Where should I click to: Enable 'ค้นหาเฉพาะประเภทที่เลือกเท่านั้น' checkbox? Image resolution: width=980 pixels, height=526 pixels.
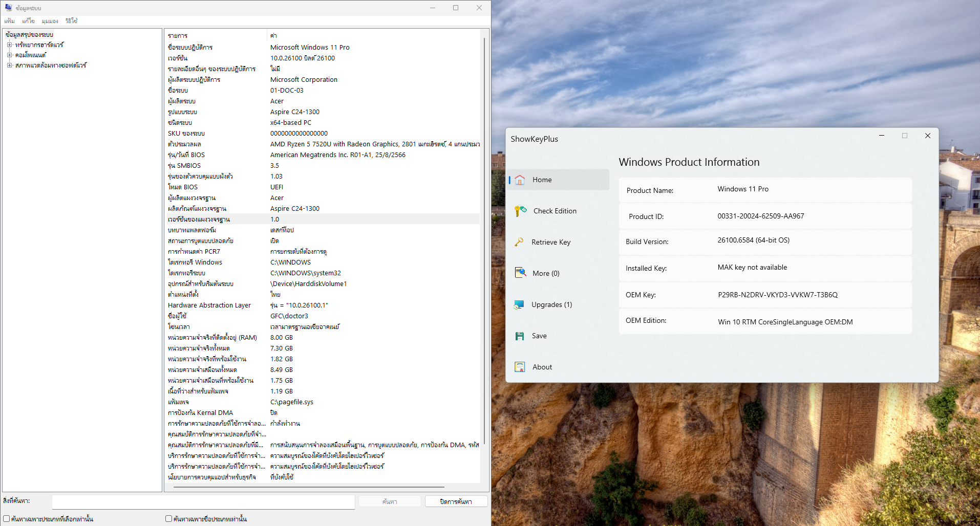7,518
